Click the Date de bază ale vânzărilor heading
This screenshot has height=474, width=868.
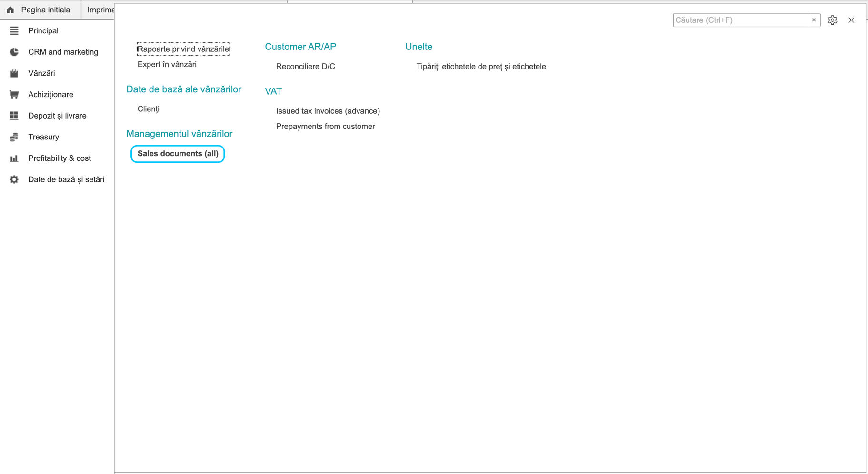click(184, 89)
